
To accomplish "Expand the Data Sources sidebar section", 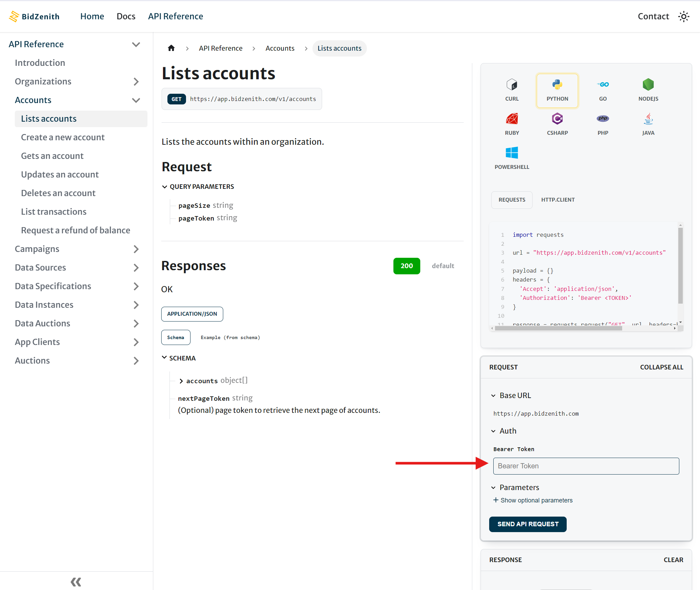I will 136,268.
